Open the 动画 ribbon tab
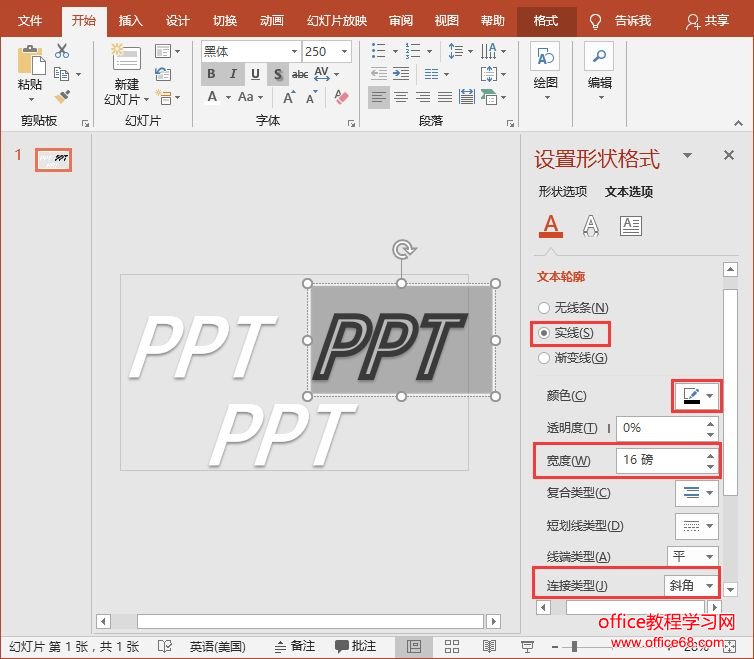Viewport: 754px width, 659px height. pos(271,21)
